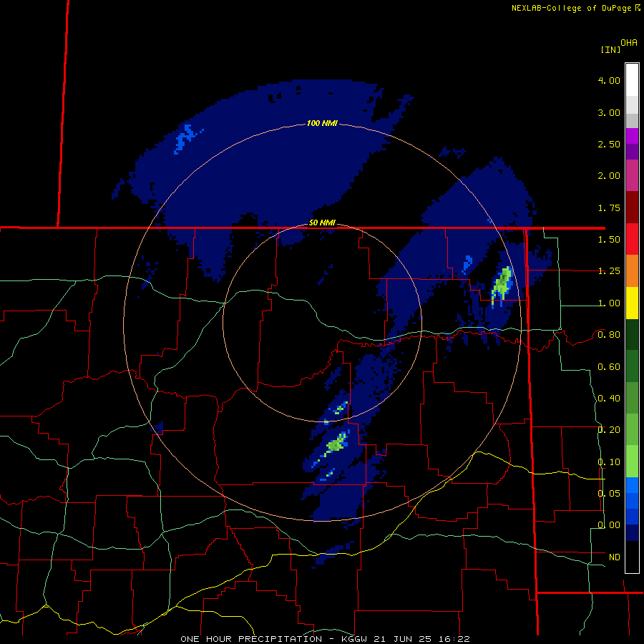Select the 0.20 legend value
The image size is (644, 644).
tap(609, 430)
